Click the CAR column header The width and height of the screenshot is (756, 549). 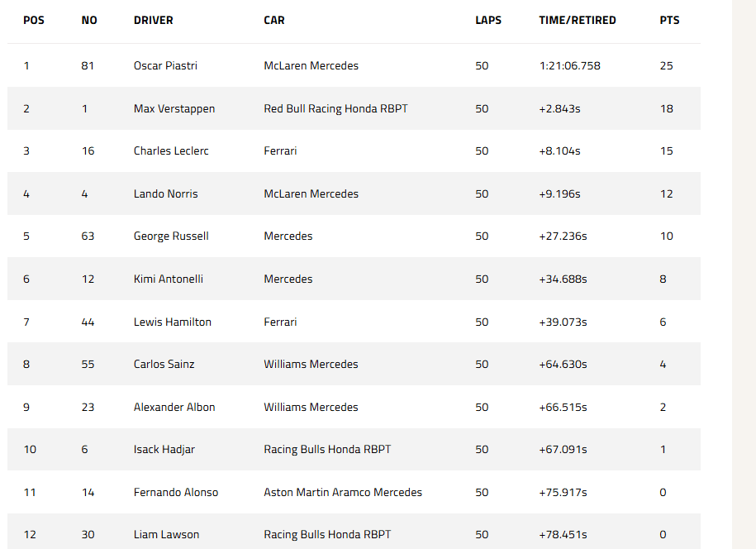(x=273, y=21)
